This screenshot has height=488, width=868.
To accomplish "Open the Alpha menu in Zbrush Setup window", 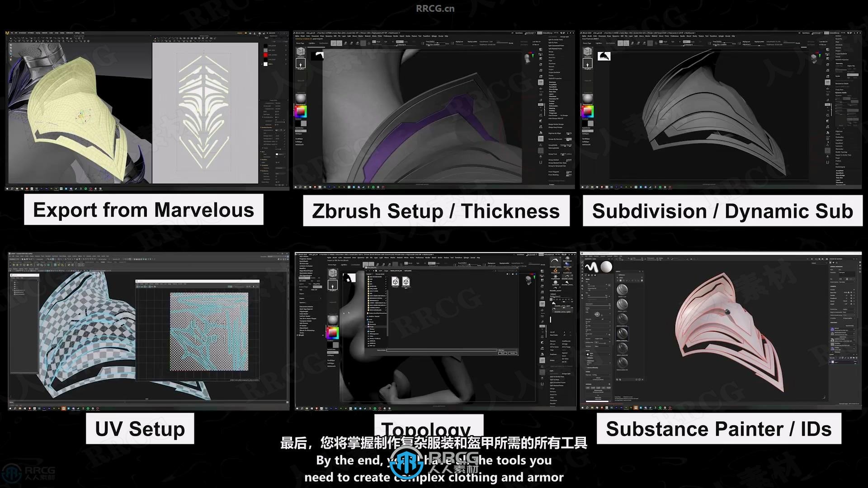I will tap(297, 36).
